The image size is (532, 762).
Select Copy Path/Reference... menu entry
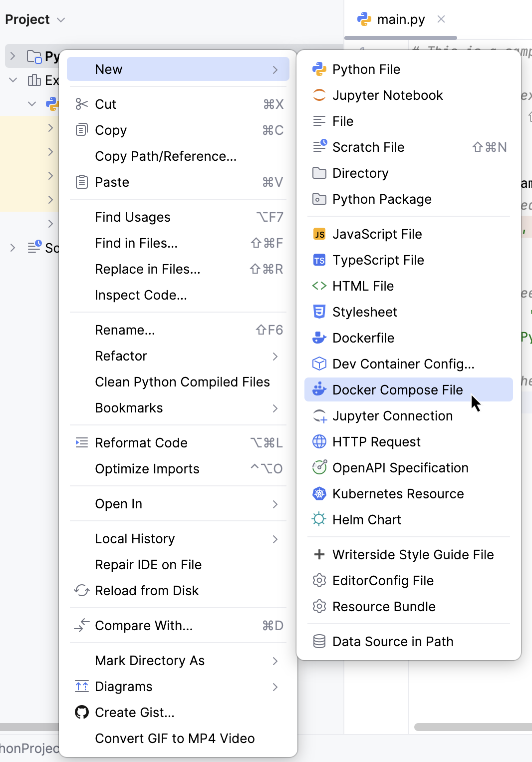[178, 156]
